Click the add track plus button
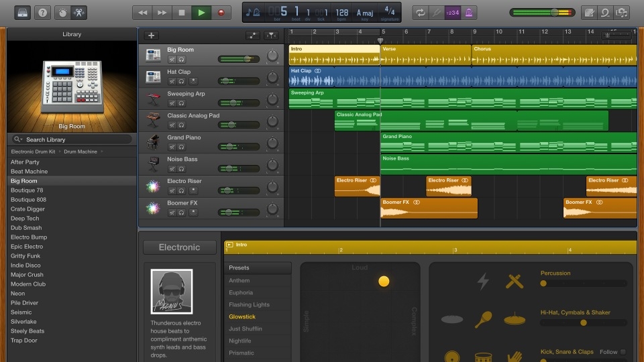Viewport: 644px width, 362px height. (x=152, y=36)
